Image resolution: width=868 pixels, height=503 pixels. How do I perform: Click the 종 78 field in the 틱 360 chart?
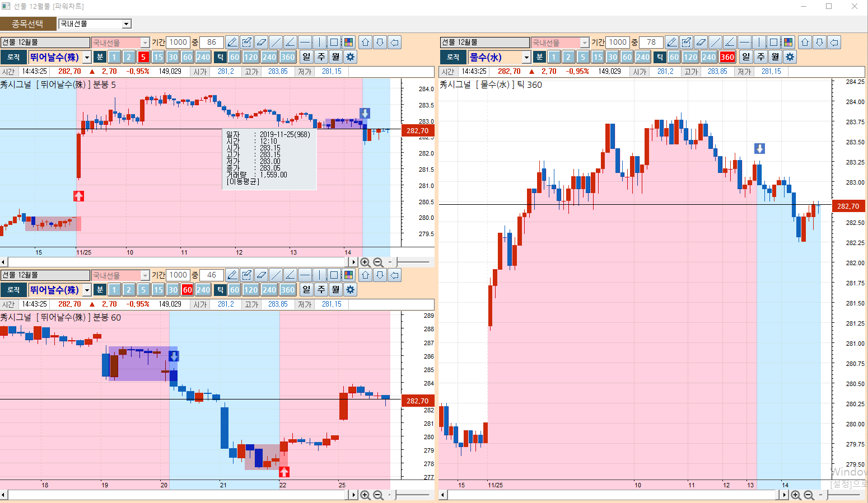tap(651, 43)
